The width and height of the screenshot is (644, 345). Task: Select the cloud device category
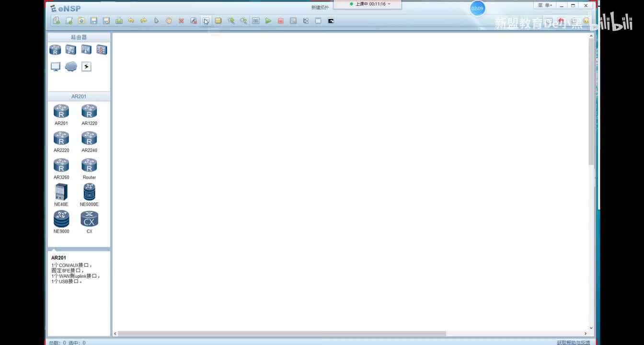71,67
